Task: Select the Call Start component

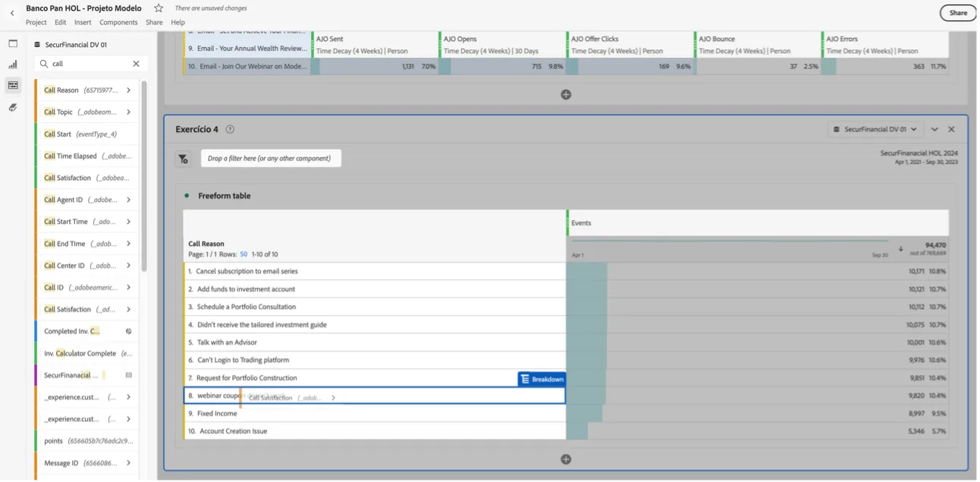Action: tap(86, 134)
